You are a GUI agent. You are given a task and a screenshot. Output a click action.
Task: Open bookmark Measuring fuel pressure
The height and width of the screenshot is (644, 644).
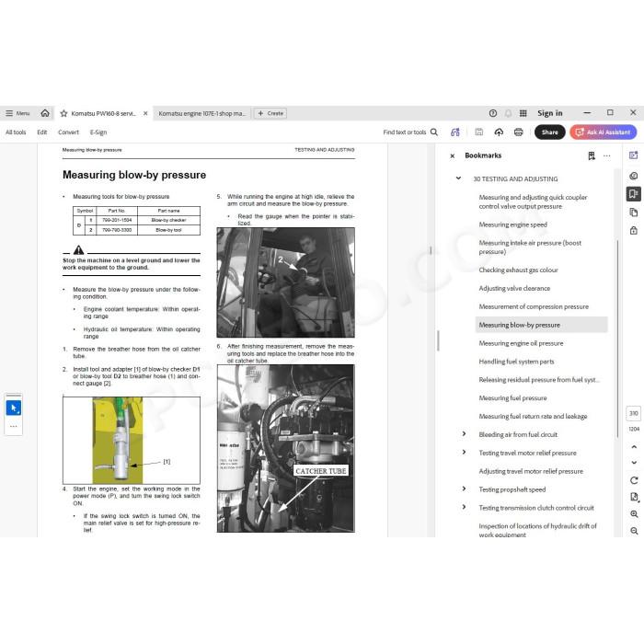tap(512, 398)
